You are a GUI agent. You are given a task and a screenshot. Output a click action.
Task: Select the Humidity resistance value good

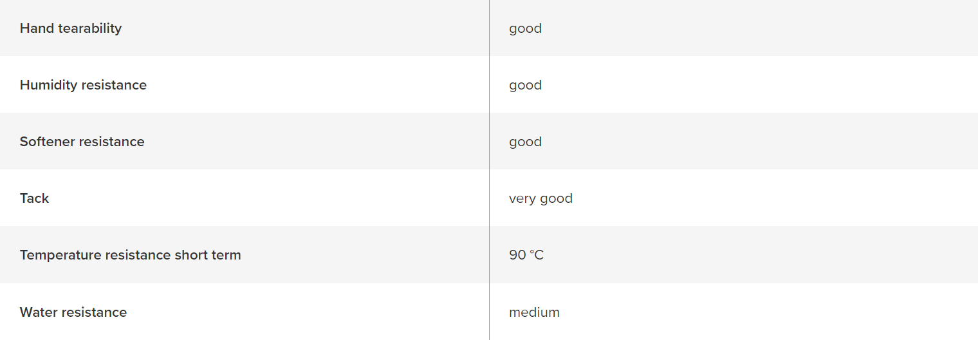525,86
